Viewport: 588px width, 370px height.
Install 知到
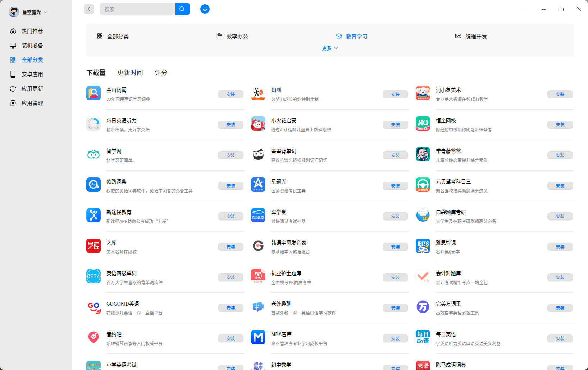396,94
